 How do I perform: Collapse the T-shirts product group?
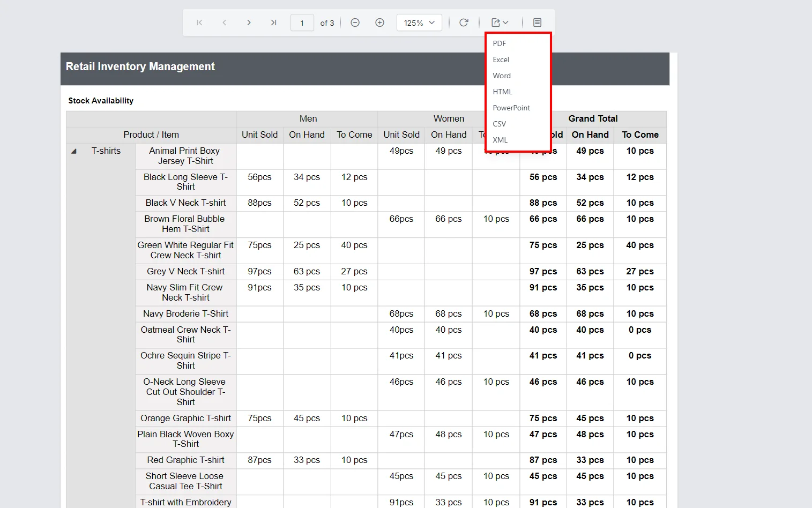(74, 151)
